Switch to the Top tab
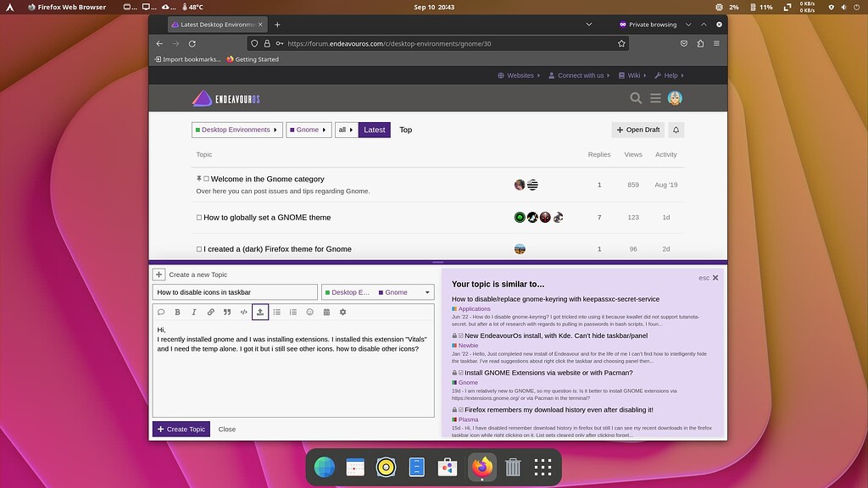 (x=405, y=130)
